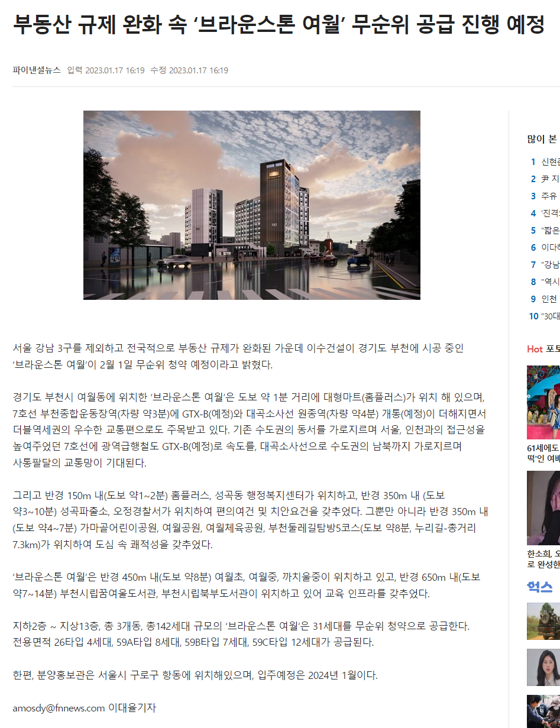
Task: Open the building rendering article image
Action: pyautogui.click(x=252, y=205)
